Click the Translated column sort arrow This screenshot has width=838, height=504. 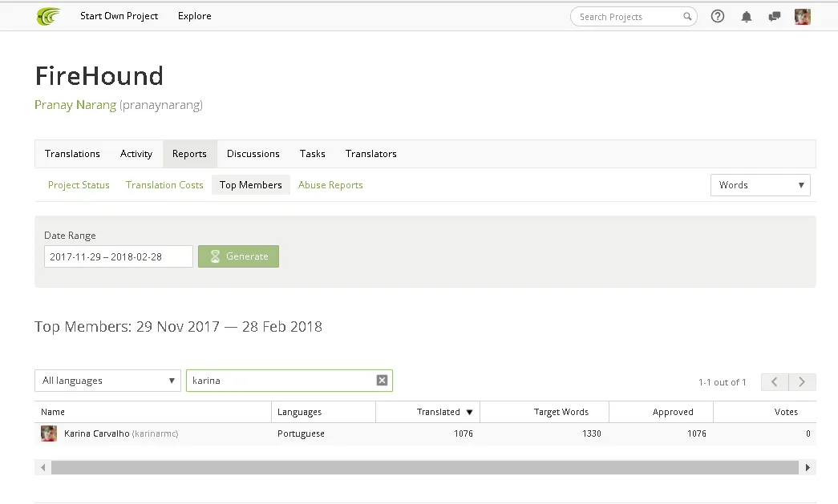469,412
